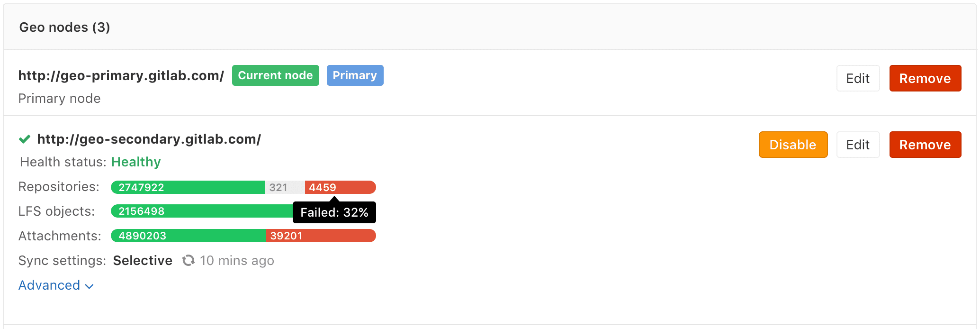Screen dimensions: 980x329
Task: Remove the secondary geo node
Action: pos(925,145)
